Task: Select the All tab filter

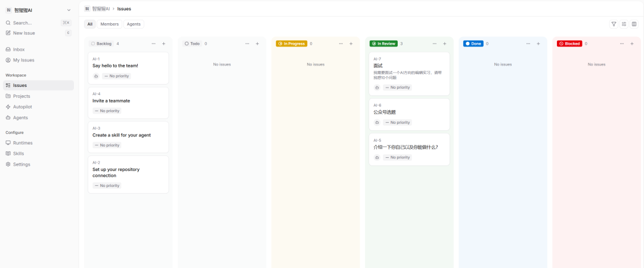Action: click(89, 24)
